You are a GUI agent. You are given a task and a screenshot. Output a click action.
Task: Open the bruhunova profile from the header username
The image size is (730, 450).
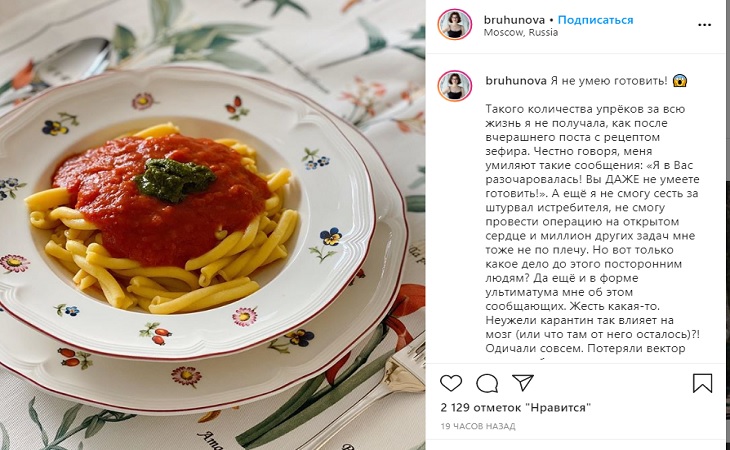coord(514,20)
